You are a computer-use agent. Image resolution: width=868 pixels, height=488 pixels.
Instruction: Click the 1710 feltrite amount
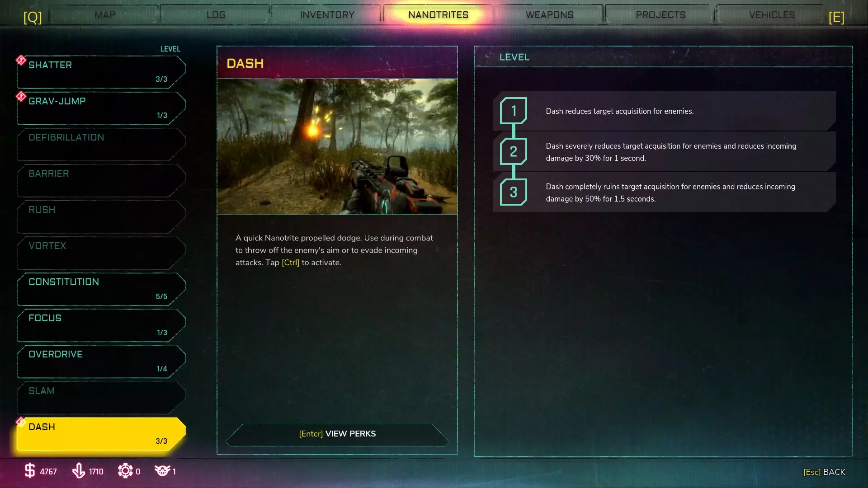click(96, 472)
